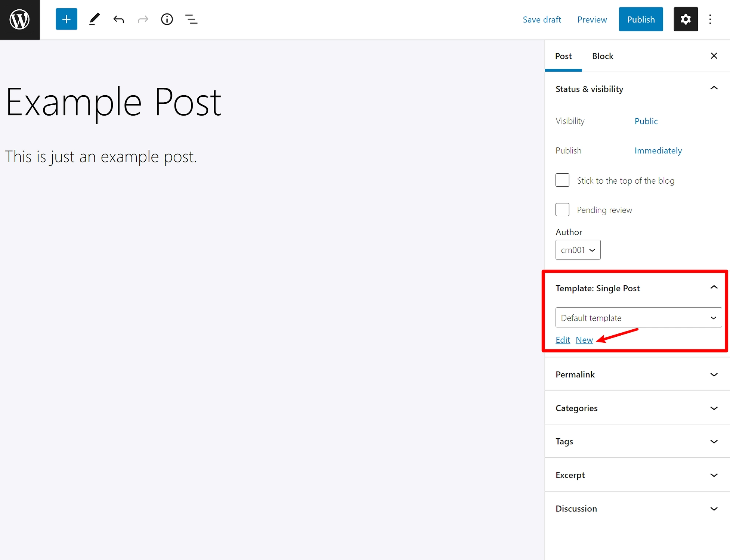730x560 pixels.
Task: Click the New template link
Action: pyautogui.click(x=584, y=339)
